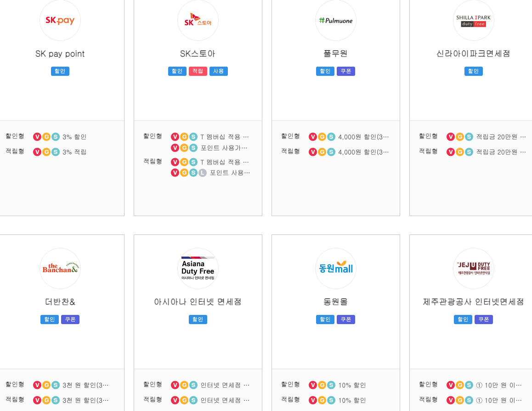
Task: Click the gray L grade icon in SK스토아
Action: 203,173
